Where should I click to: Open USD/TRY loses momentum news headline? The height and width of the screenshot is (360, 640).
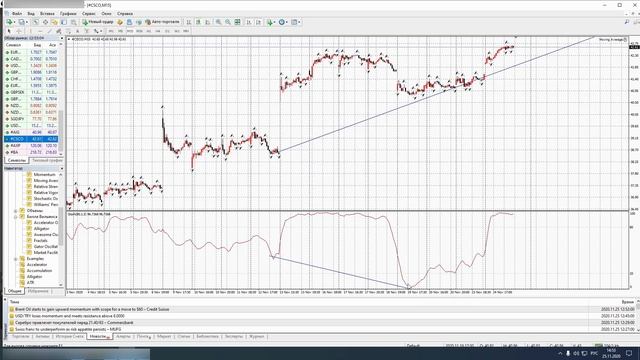[x=70, y=316]
